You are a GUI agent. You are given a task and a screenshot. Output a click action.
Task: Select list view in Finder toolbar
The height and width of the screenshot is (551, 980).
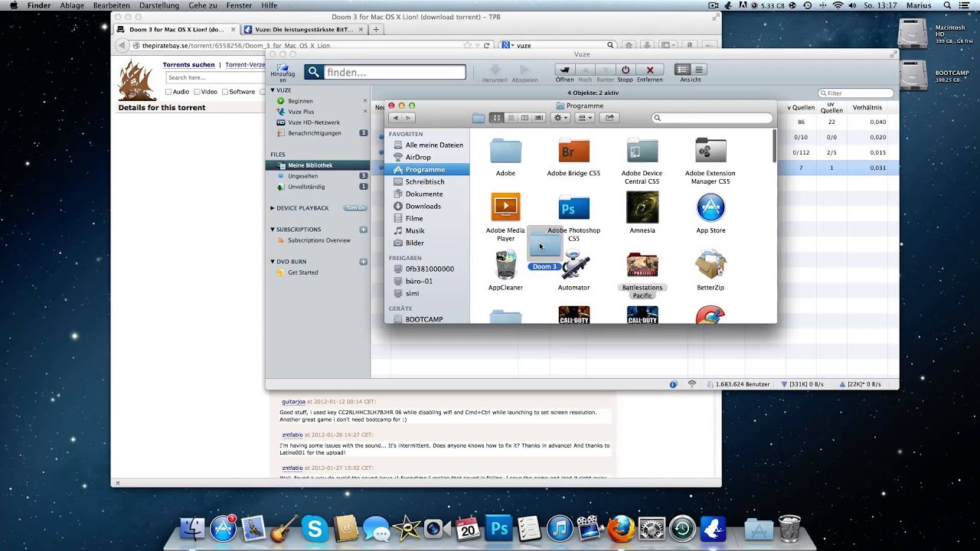click(x=510, y=118)
